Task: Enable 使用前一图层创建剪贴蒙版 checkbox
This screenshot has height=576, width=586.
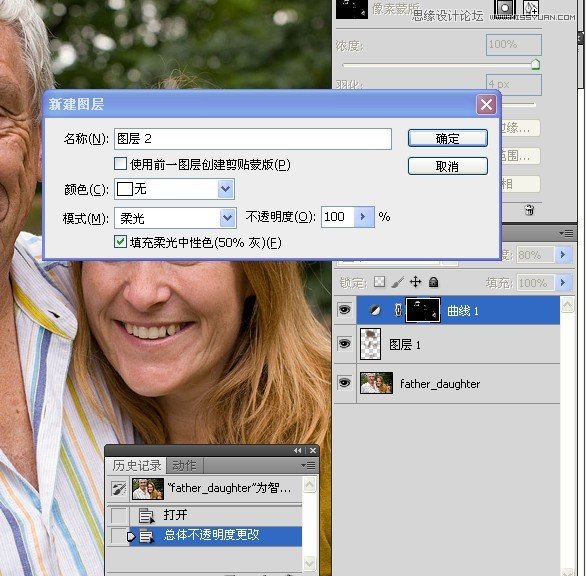Action: coord(120,163)
